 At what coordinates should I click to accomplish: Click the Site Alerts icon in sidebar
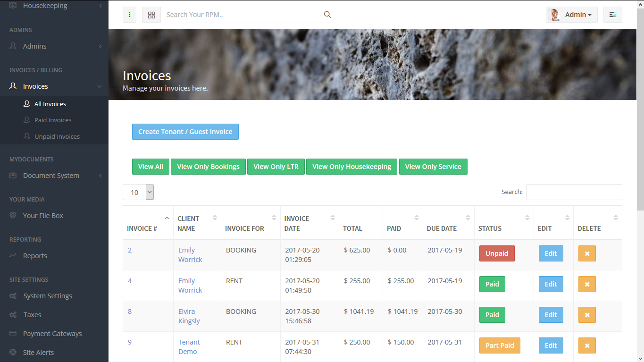click(13, 353)
